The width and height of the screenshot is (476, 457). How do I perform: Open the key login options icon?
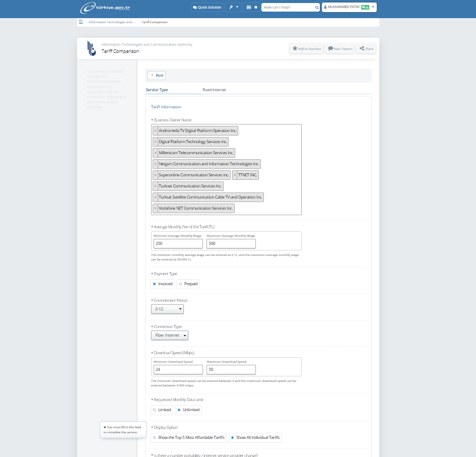pyautogui.click(x=231, y=7)
